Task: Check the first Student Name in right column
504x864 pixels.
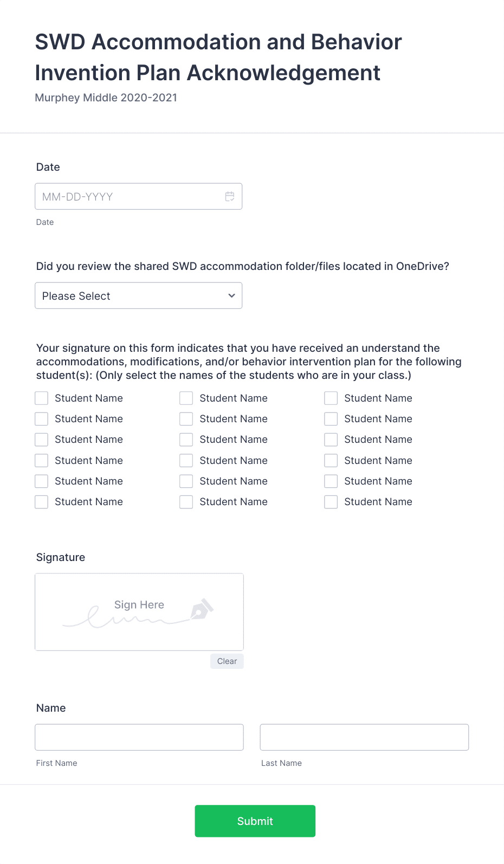Action: pyautogui.click(x=331, y=398)
